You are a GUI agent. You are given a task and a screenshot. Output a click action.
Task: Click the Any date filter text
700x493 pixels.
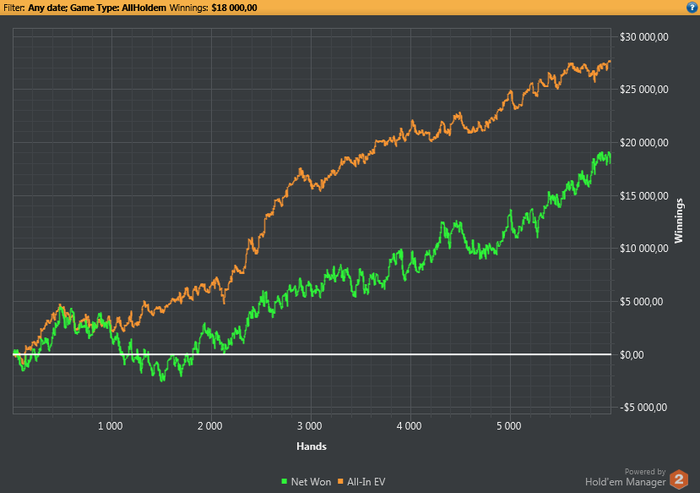click(48, 8)
